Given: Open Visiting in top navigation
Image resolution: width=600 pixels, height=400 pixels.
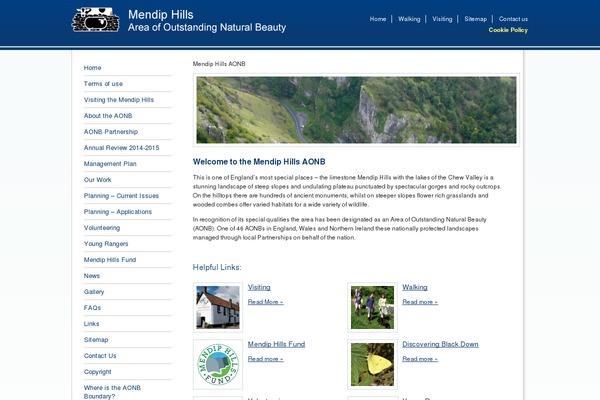Looking at the screenshot, I should [442, 19].
